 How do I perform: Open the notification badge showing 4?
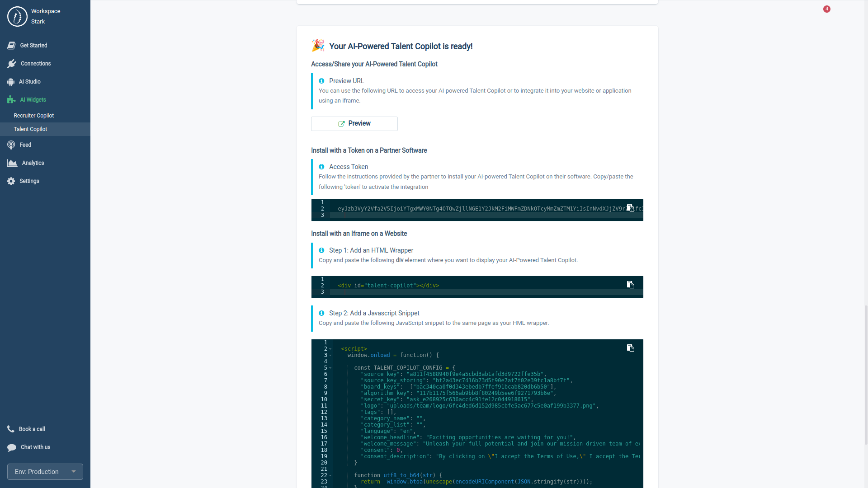click(827, 9)
